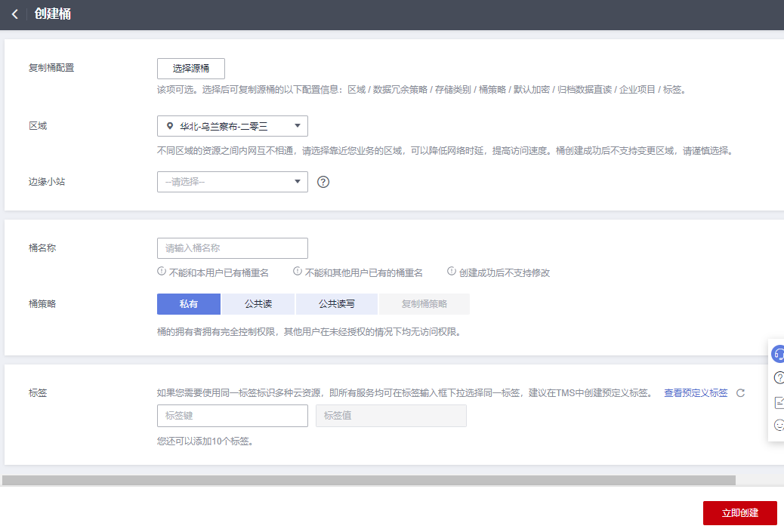
Task: Open the 查看预定义标签 link
Action: (696, 393)
